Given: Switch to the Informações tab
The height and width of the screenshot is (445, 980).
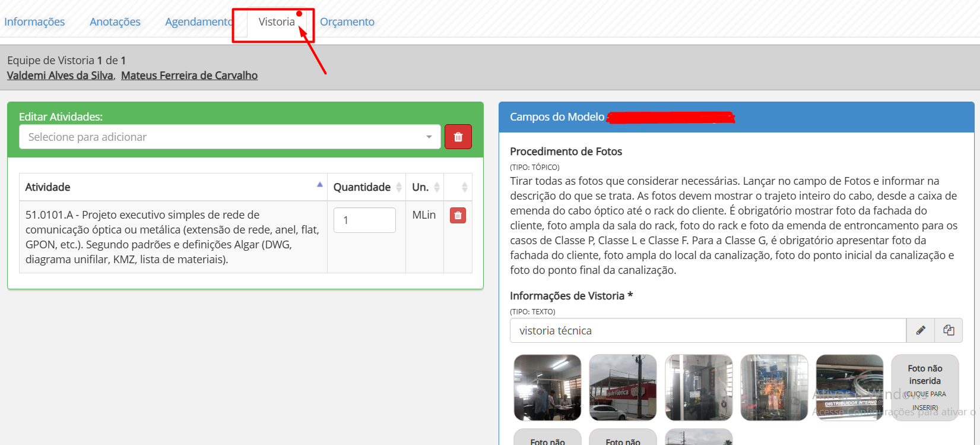Looking at the screenshot, I should (x=34, y=22).
